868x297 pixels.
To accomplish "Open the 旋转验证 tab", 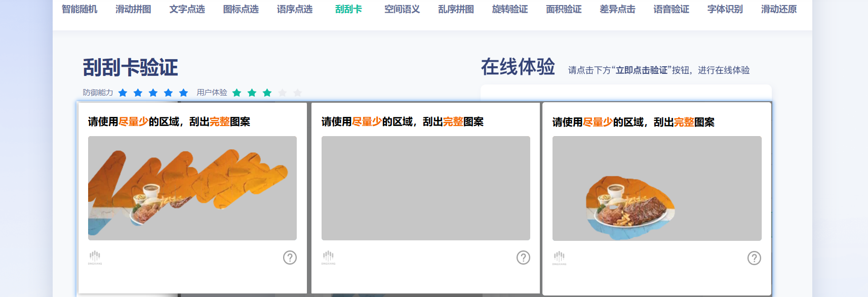I will [x=510, y=9].
